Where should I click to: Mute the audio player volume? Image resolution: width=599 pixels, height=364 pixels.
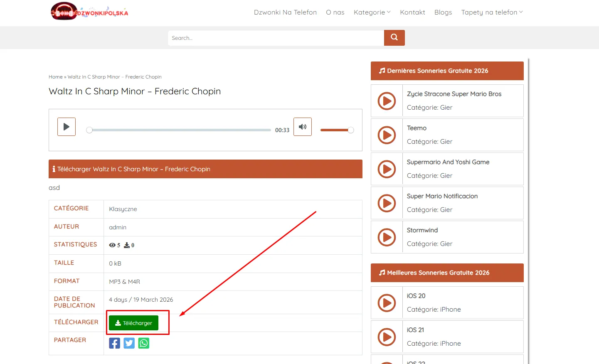pyautogui.click(x=303, y=127)
